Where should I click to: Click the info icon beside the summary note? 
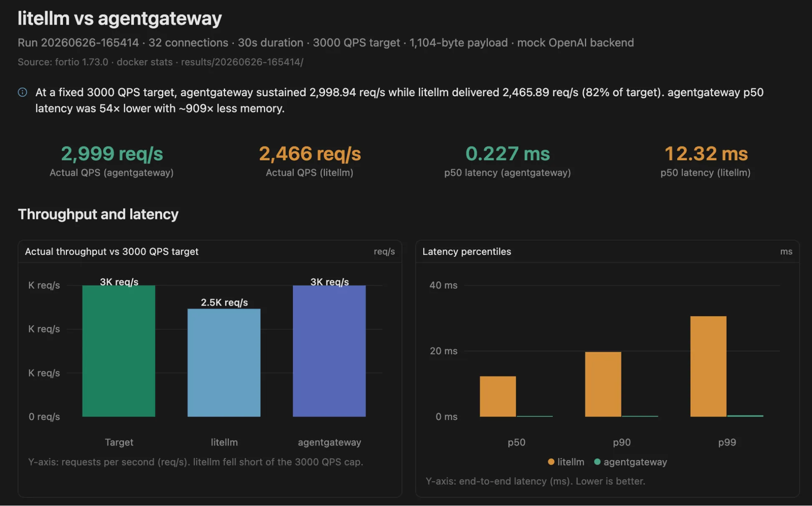click(23, 92)
